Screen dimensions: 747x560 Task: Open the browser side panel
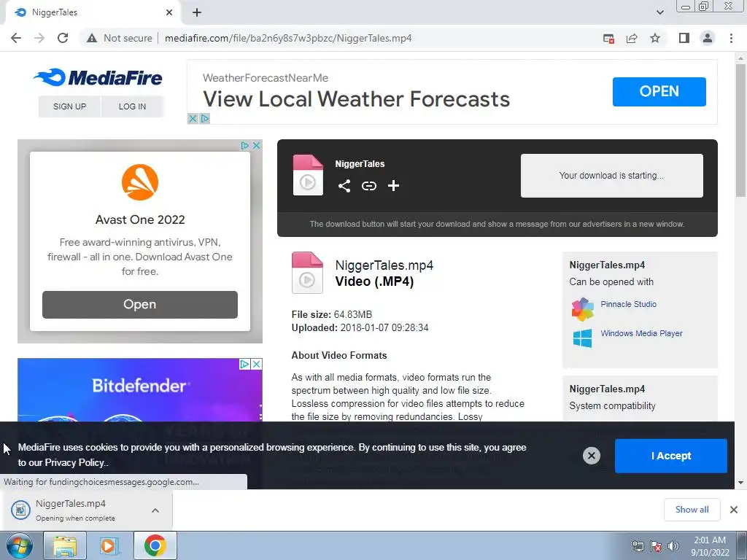[684, 38]
